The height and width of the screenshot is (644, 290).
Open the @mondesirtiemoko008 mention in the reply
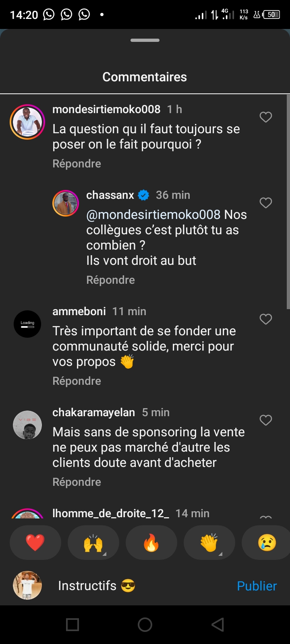[153, 215]
